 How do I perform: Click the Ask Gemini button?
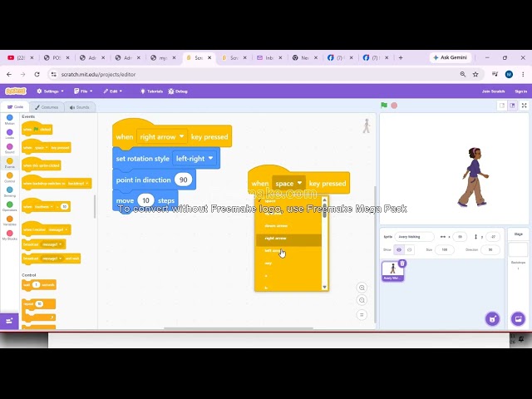[x=451, y=57]
